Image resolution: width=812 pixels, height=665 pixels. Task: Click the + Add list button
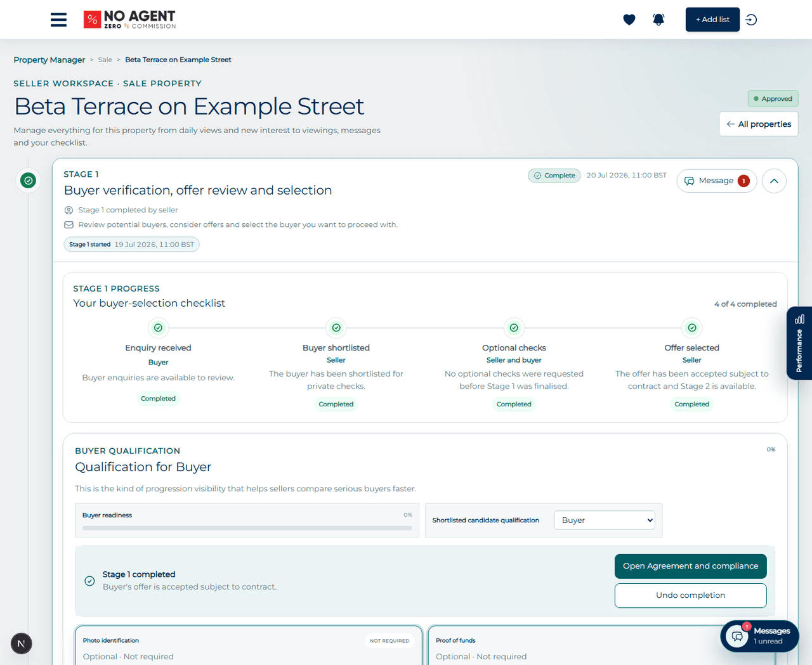point(712,20)
